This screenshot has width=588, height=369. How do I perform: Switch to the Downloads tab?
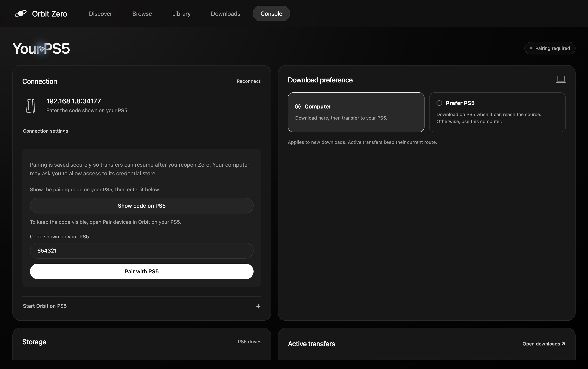pos(226,14)
